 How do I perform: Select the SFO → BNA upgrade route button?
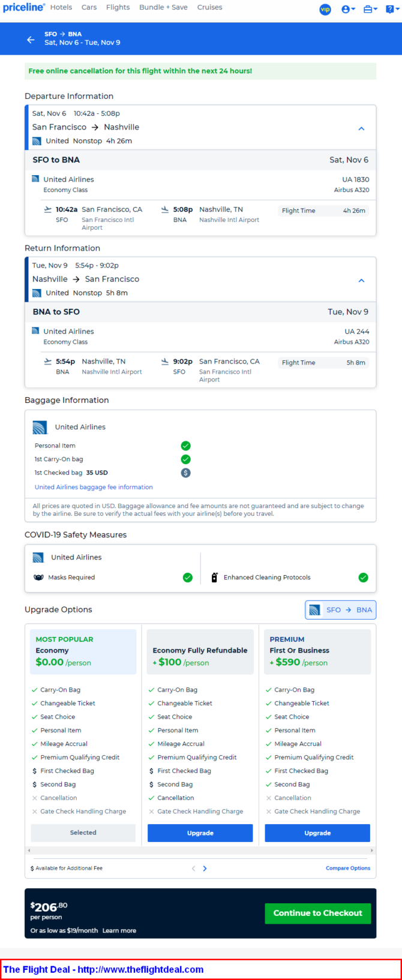coord(341,610)
